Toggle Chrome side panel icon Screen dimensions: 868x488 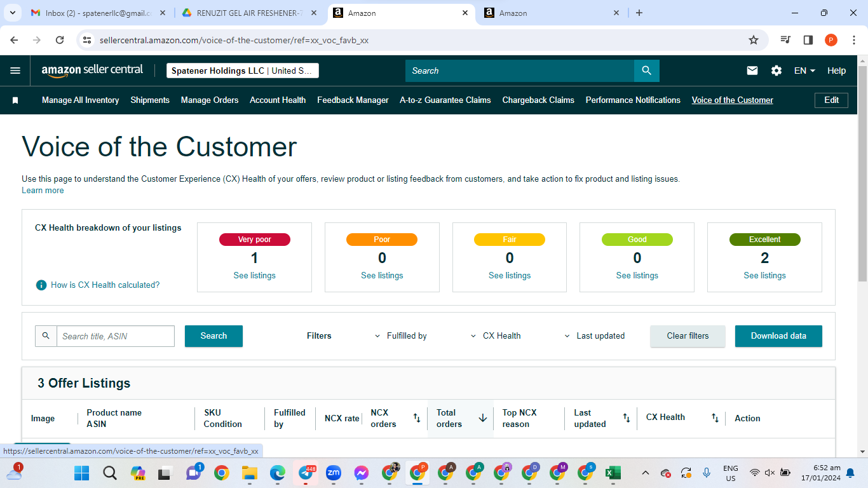pyautogui.click(x=808, y=40)
